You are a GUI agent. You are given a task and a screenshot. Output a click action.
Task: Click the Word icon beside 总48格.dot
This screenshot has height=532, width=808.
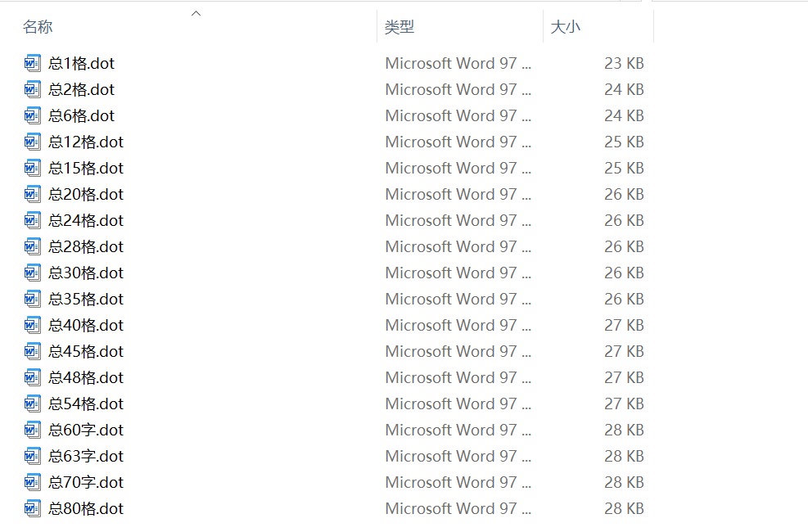pos(32,378)
